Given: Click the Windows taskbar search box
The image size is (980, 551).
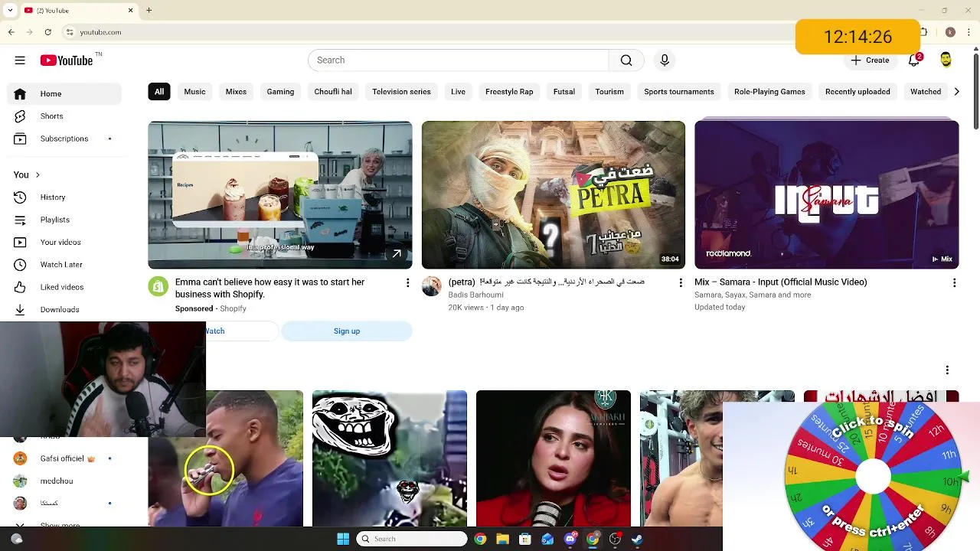Looking at the screenshot, I should 413,539.
